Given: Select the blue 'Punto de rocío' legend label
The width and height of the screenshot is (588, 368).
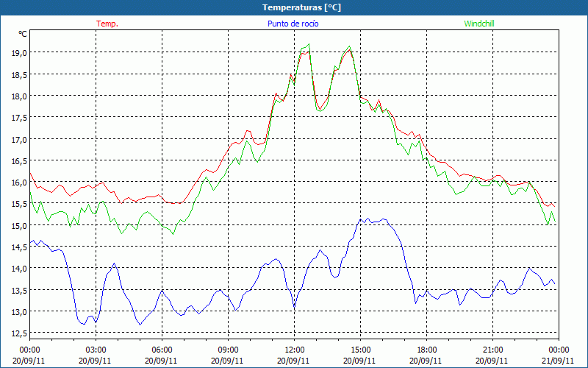Looking at the screenshot, I should pos(293,24).
